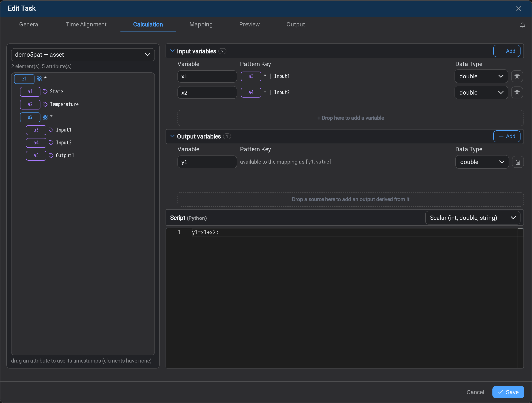Open the x1 data type dropdown

pos(481,76)
